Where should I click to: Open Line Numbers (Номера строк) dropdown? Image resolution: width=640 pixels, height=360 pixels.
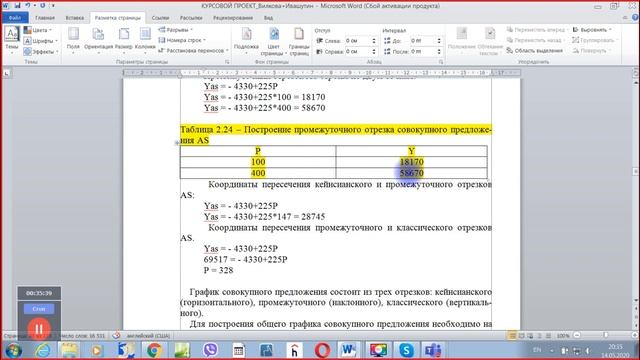(182, 40)
